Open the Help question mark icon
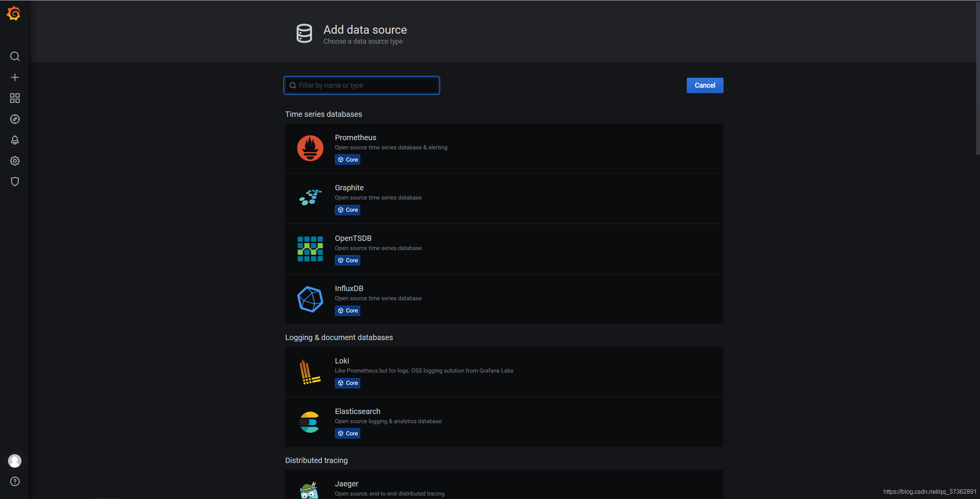Image resolution: width=980 pixels, height=499 pixels. point(15,481)
